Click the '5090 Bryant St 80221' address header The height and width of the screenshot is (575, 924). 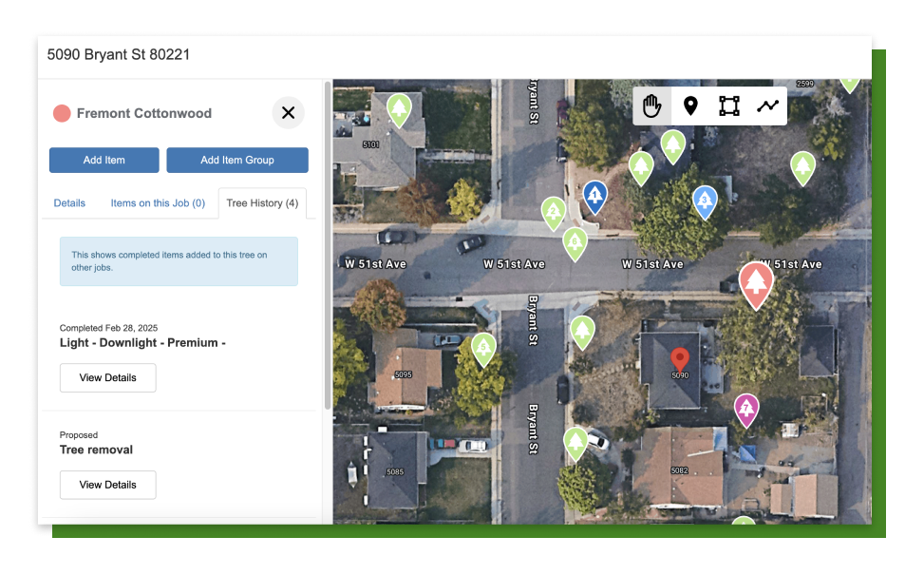(119, 55)
